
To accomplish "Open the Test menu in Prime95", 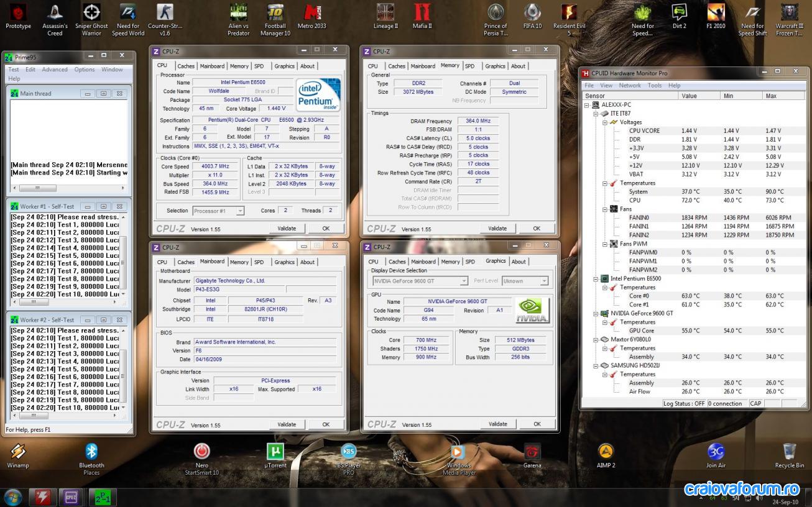I will click(x=14, y=70).
